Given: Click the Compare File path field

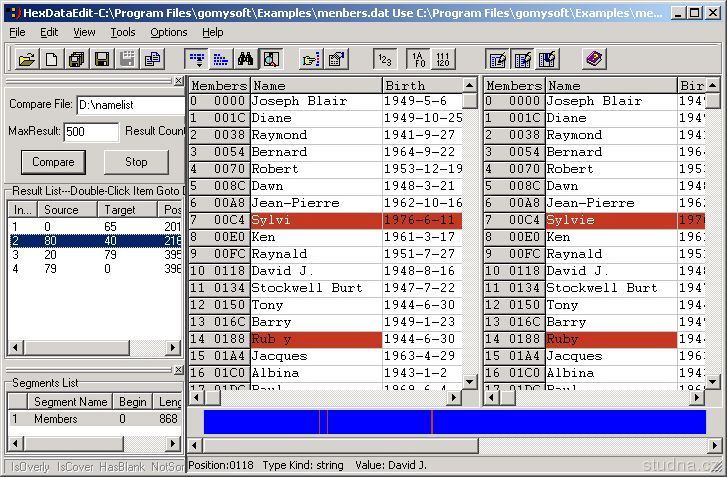Looking at the screenshot, I should pyautogui.click(x=131, y=105).
